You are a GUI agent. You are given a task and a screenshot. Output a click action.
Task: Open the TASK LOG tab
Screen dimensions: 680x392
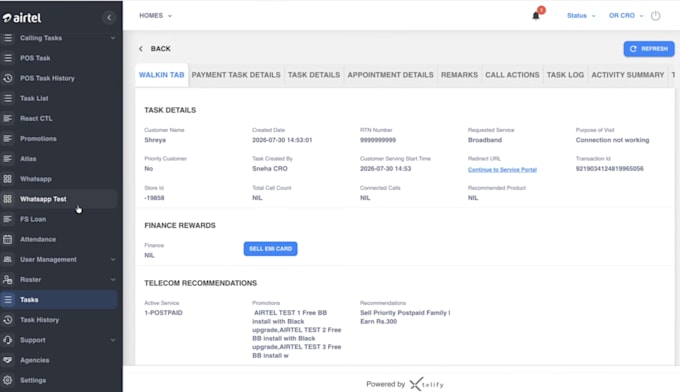[565, 75]
